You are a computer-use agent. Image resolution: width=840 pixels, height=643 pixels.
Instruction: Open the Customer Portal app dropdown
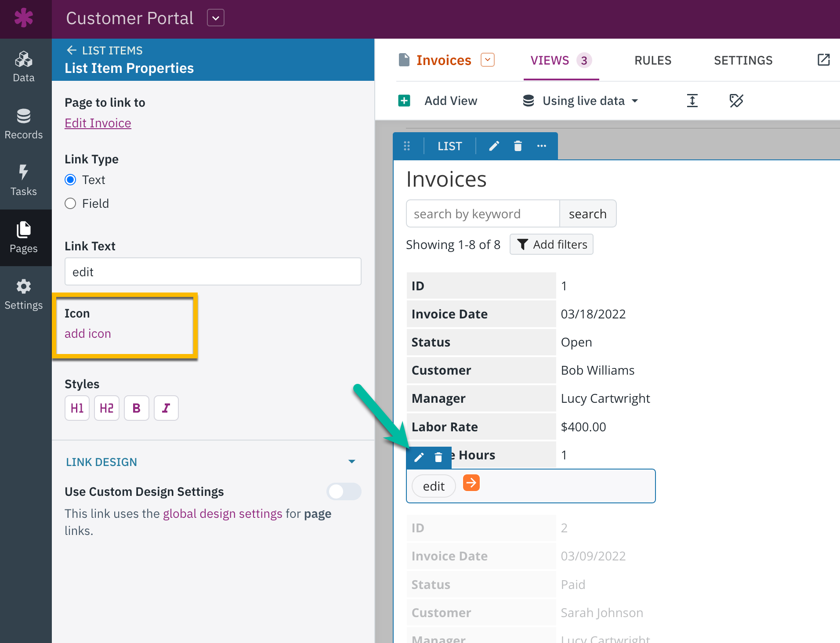click(216, 18)
